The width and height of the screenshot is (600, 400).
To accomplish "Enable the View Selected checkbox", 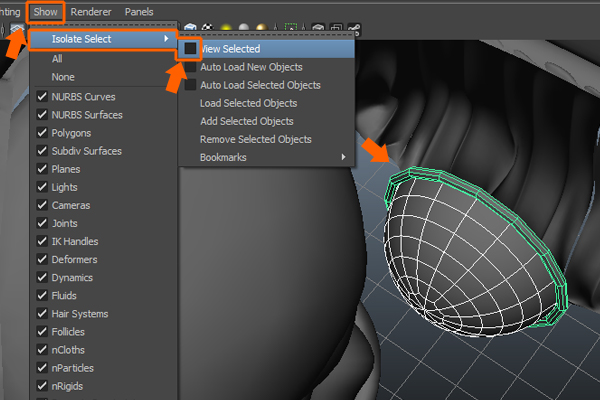I will (x=190, y=49).
